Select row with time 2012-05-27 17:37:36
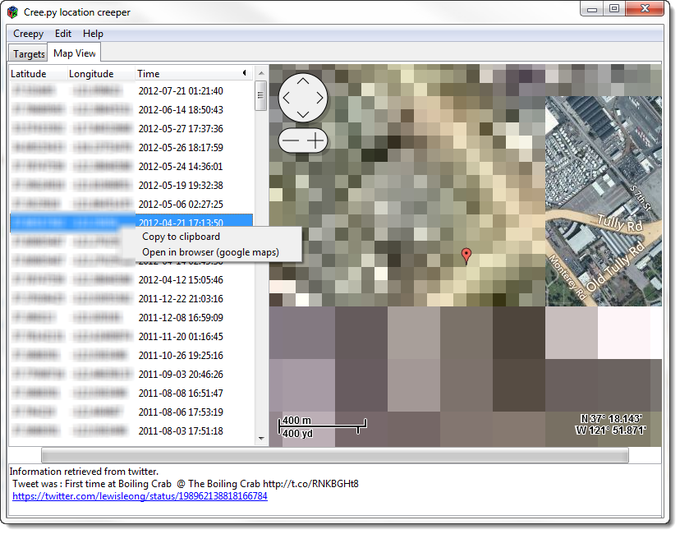Screen dimensions: 680x534 (131, 129)
